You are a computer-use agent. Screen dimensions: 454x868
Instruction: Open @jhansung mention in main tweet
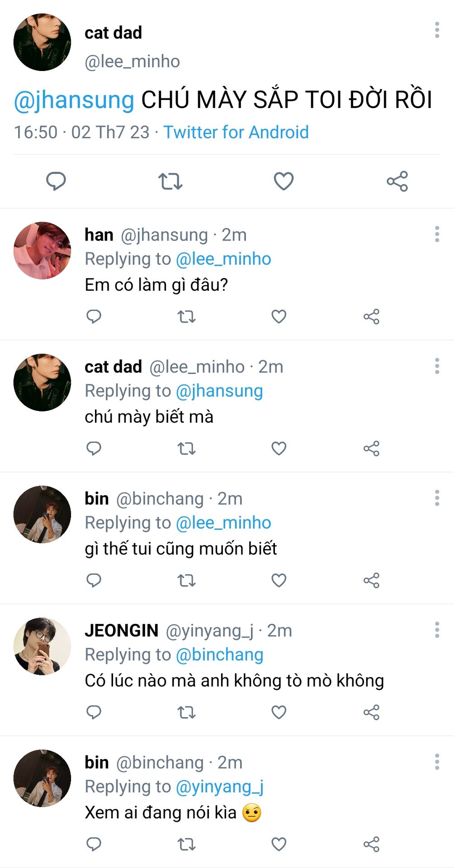(74, 100)
